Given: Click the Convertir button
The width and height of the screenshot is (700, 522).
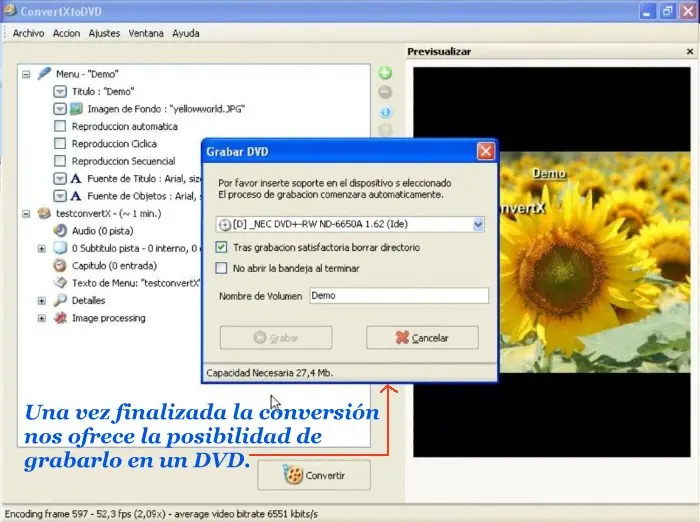Looking at the screenshot, I should coord(314,475).
